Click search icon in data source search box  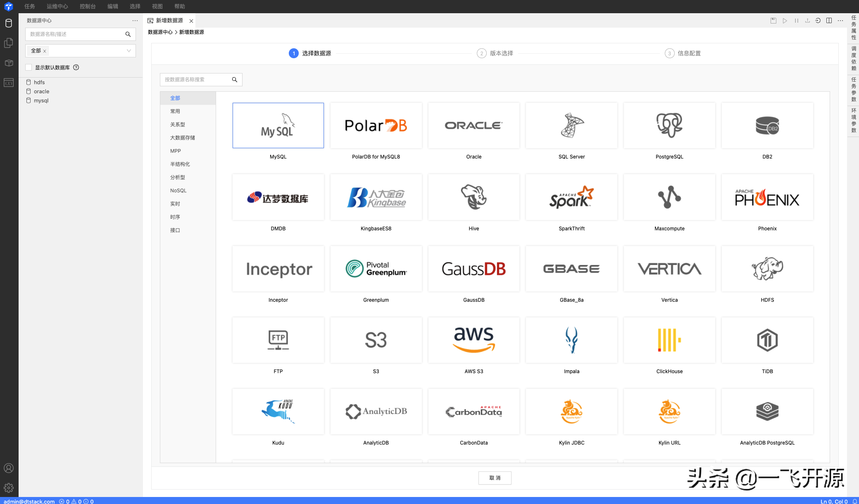tap(235, 80)
